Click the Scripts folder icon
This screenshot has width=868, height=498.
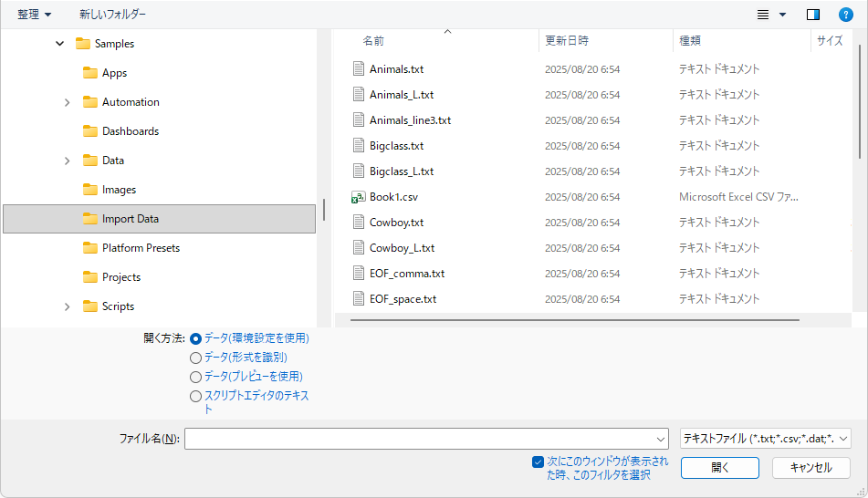pos(90,306)
